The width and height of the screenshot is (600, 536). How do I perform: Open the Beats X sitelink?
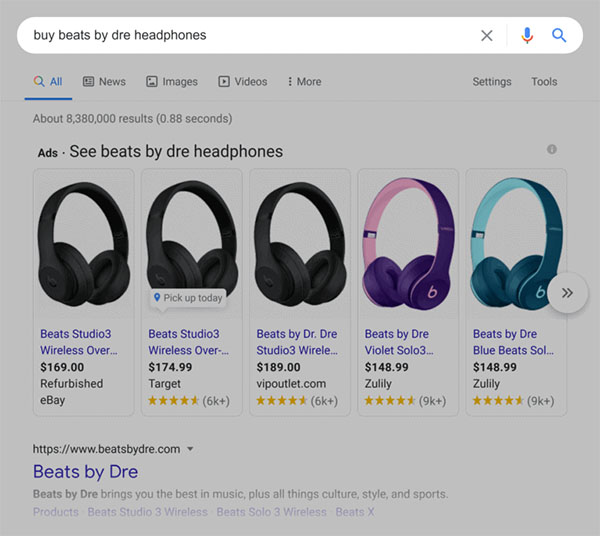click(355, 512)
